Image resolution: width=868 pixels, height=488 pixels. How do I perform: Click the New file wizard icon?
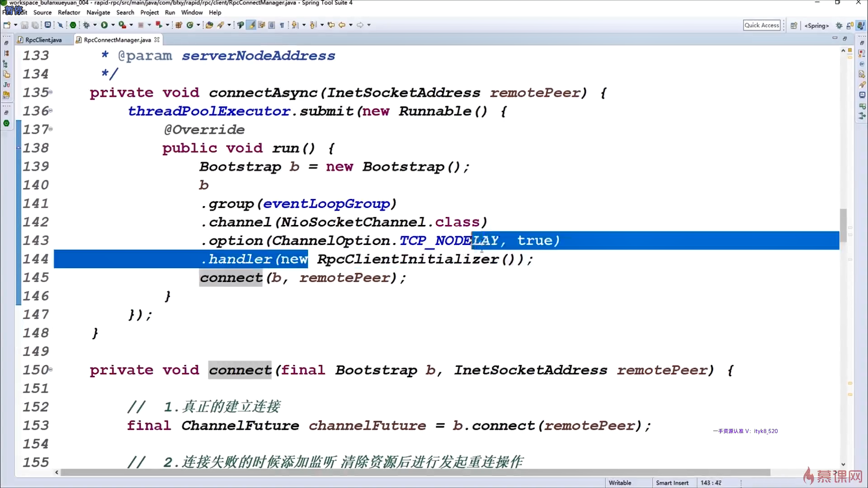[x=7, y=25]
